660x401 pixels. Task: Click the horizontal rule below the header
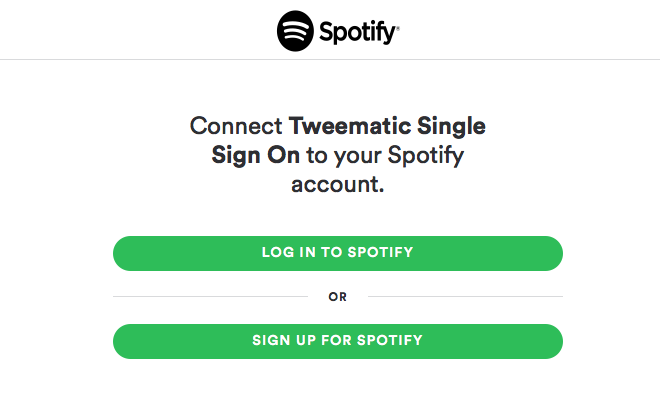pos(330,59)
